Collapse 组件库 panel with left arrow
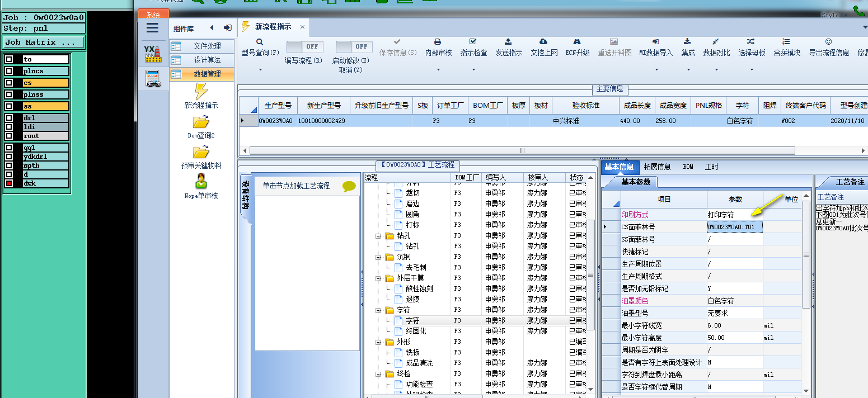This screenshot has height=398, width=868. 212,28
